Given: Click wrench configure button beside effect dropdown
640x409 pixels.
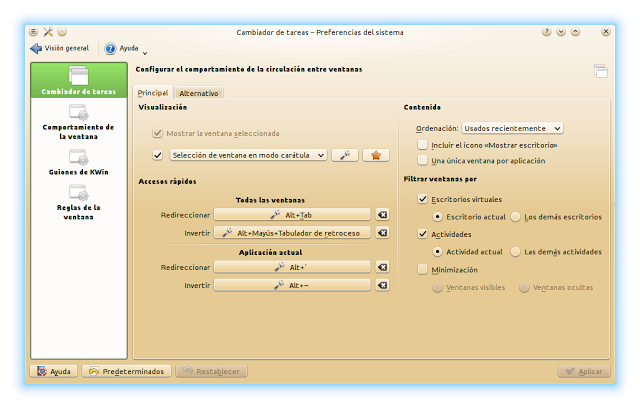Looking at the screenshot, I should click(x=343, y=155).
